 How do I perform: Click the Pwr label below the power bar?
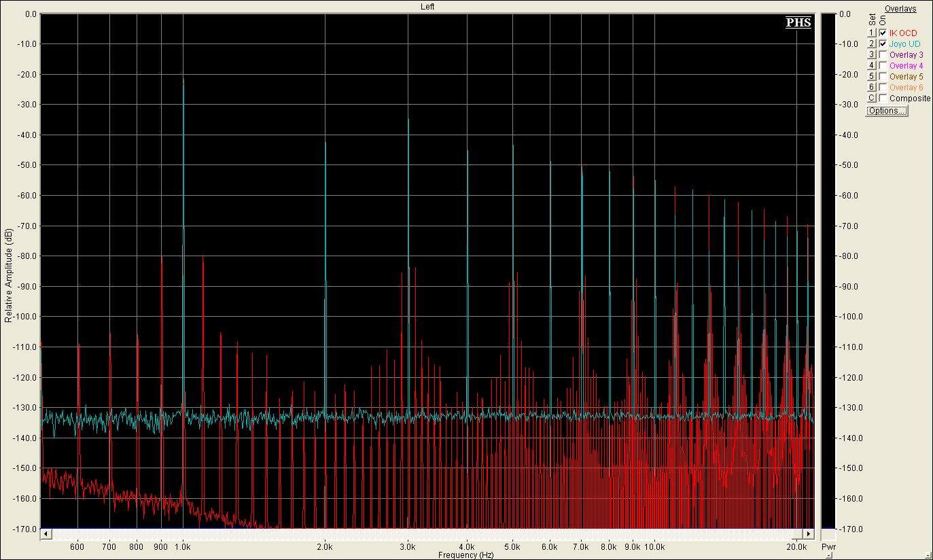828,546
